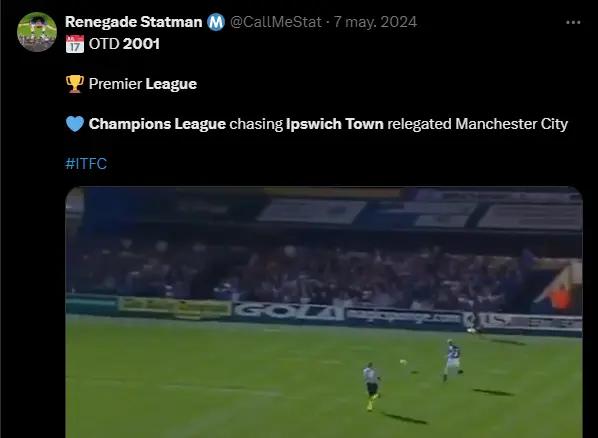Click the 'relegated Manchester City' text

(x=477, y=124)
